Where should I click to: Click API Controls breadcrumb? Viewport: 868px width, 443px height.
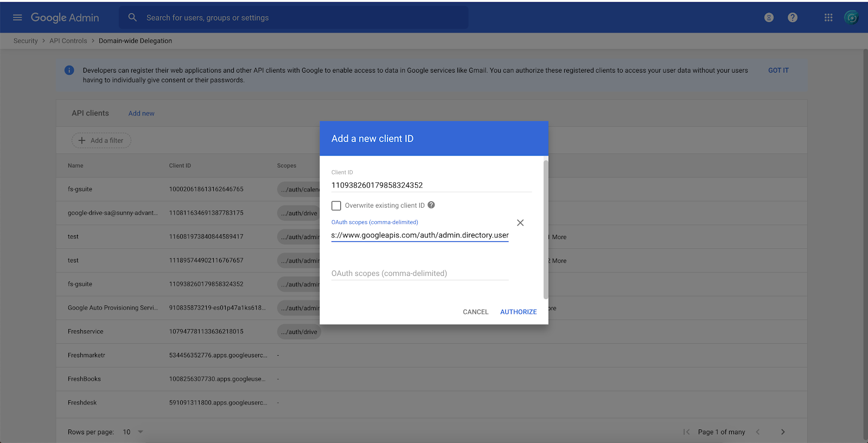68,41
